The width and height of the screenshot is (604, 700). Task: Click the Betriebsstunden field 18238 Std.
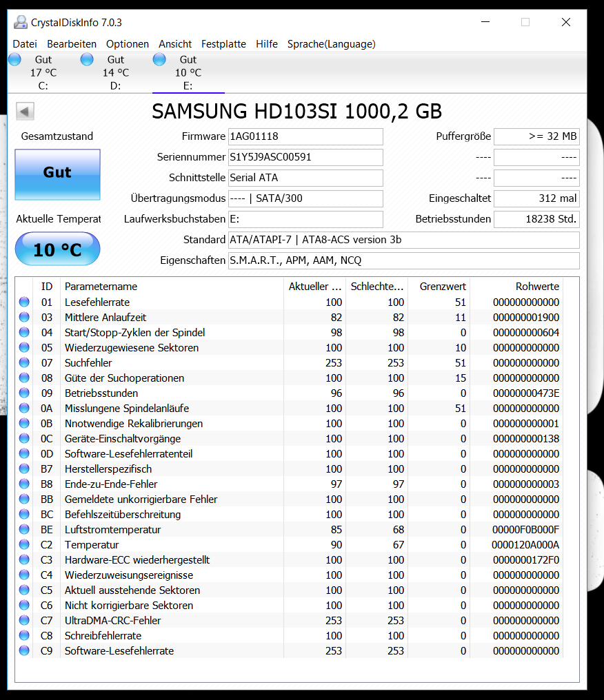coord(536,219)
